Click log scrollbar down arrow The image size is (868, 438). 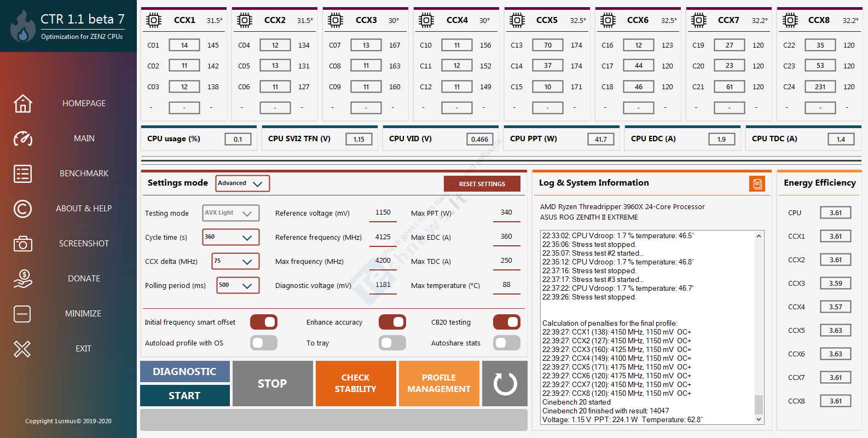(x=759, y=419)
